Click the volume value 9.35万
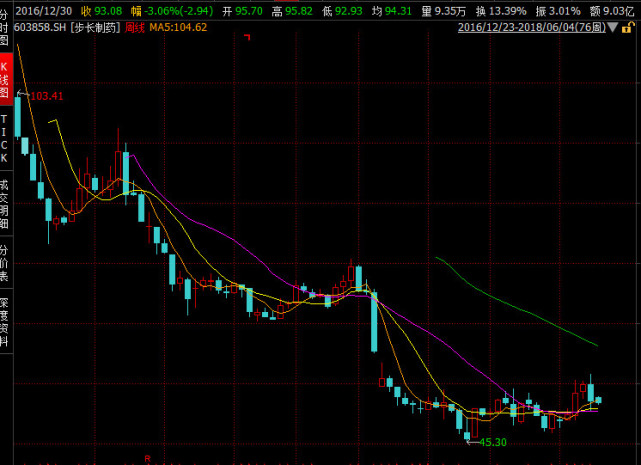The height and width of the screenshot is (465, 641). point(450,11)
